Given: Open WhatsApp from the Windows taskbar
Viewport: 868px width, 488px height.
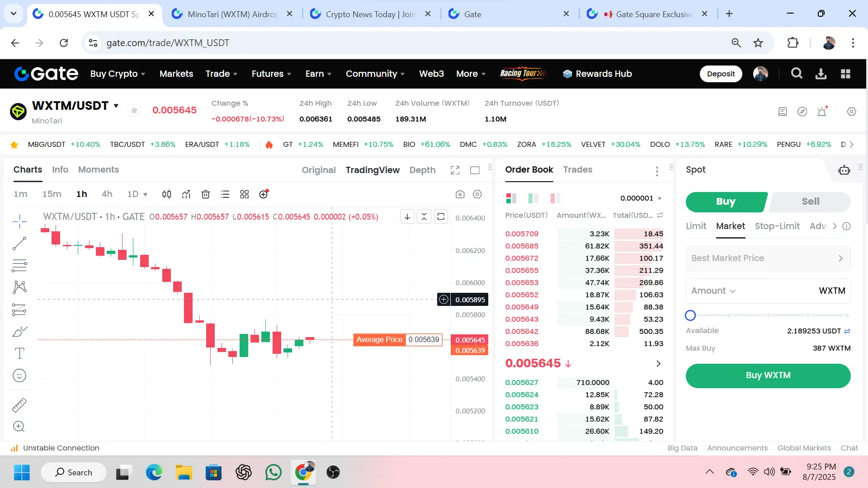Looking at the screenshot, I should [x=274, y=473].
